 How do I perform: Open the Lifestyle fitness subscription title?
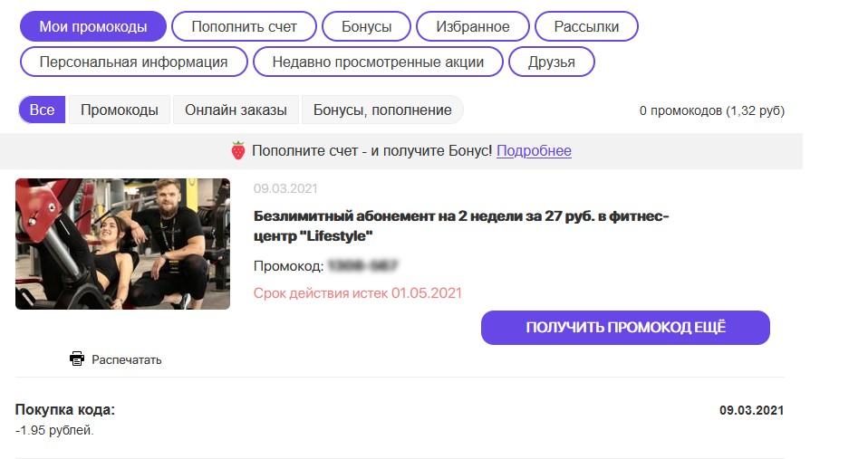pos(461,226)
